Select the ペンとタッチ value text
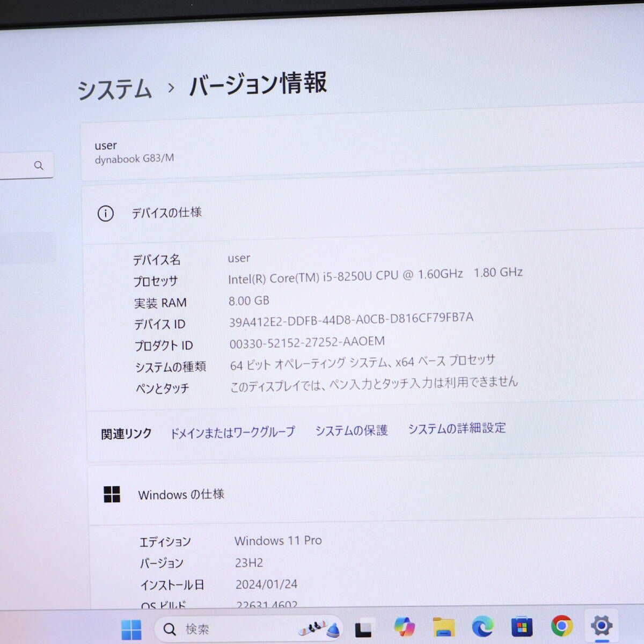The image size is (644, 644). 374,384
